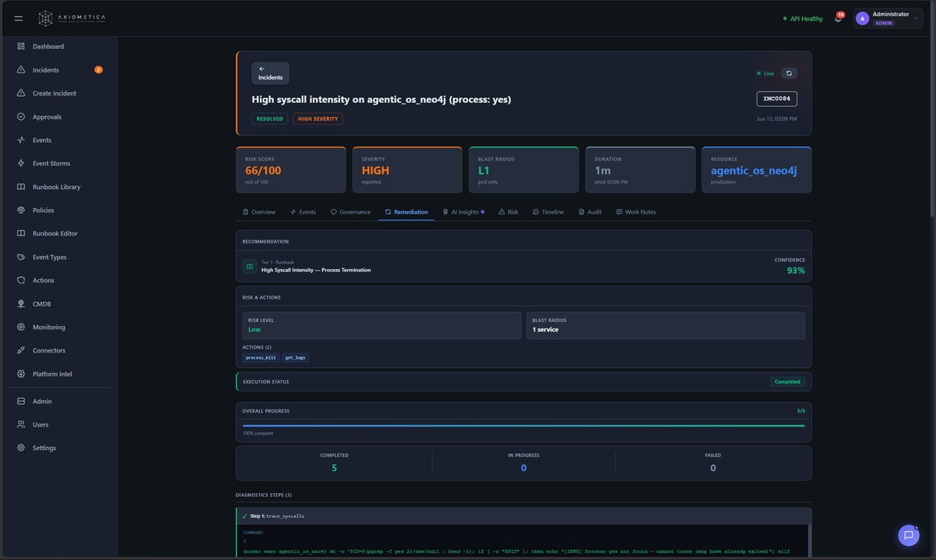Click the Completed execution status badge
Image resolution: width=936 pixels, height=560 pixels.
click(787, 381)
